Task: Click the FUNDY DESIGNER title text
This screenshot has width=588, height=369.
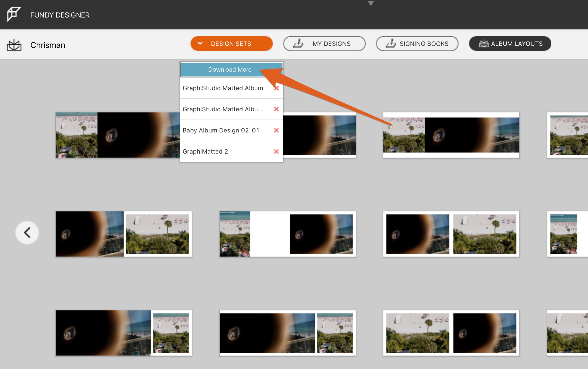Action: tap(60, 15)
